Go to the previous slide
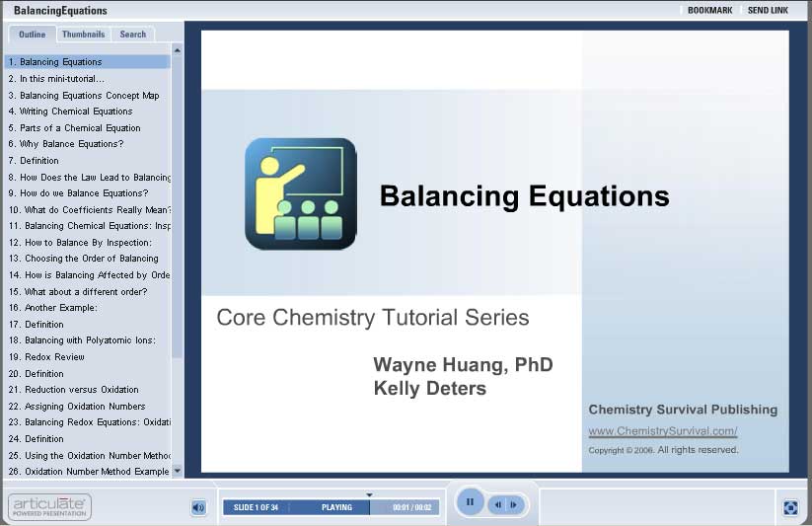This screenshot has width=812, height=526. pyautogui.click(x=498, y=505)
